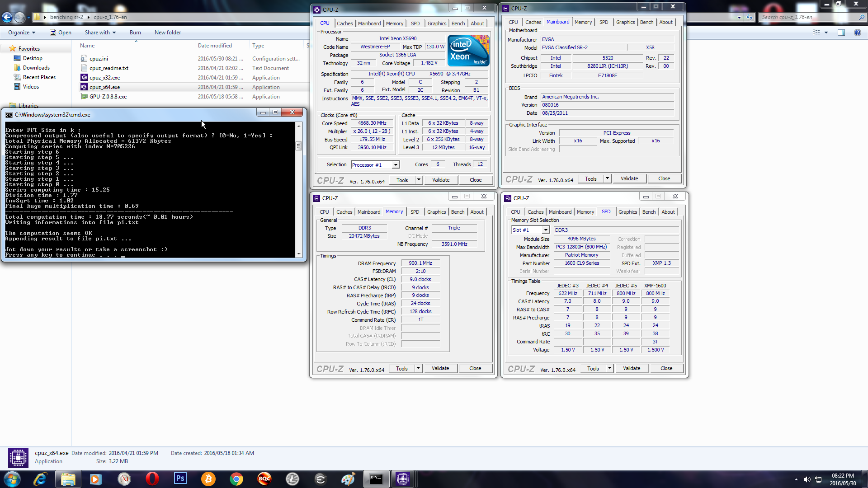
Task: Open Share with dropdown menu
Action: click(100, 33)
